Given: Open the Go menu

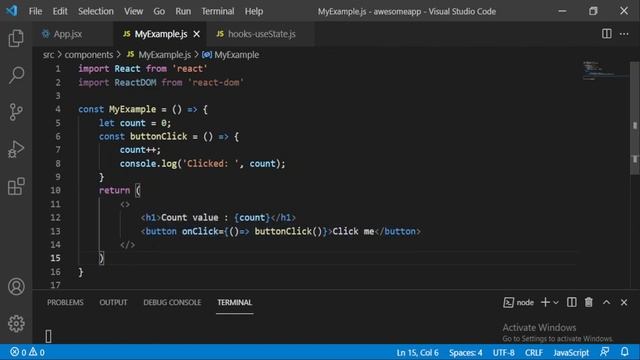Looking at the screenshot, I should pyautogui.click(x=159, y=11).
